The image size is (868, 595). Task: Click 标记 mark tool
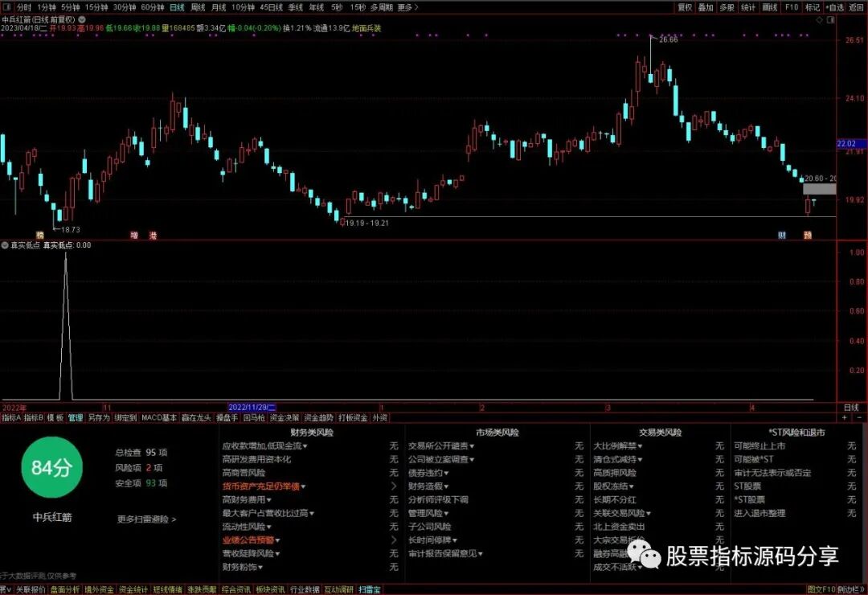pyautogui.click(x=813, y=7)
